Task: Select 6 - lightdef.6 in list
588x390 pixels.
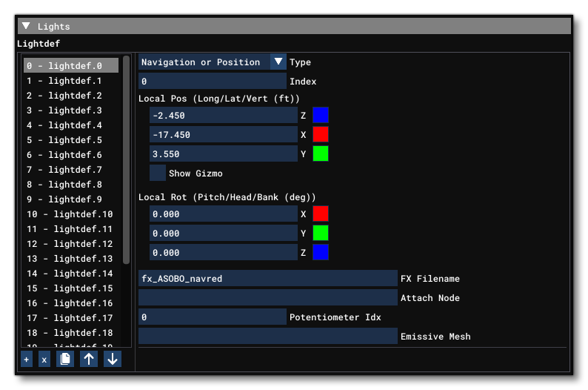Action: (x=71, y=155)
